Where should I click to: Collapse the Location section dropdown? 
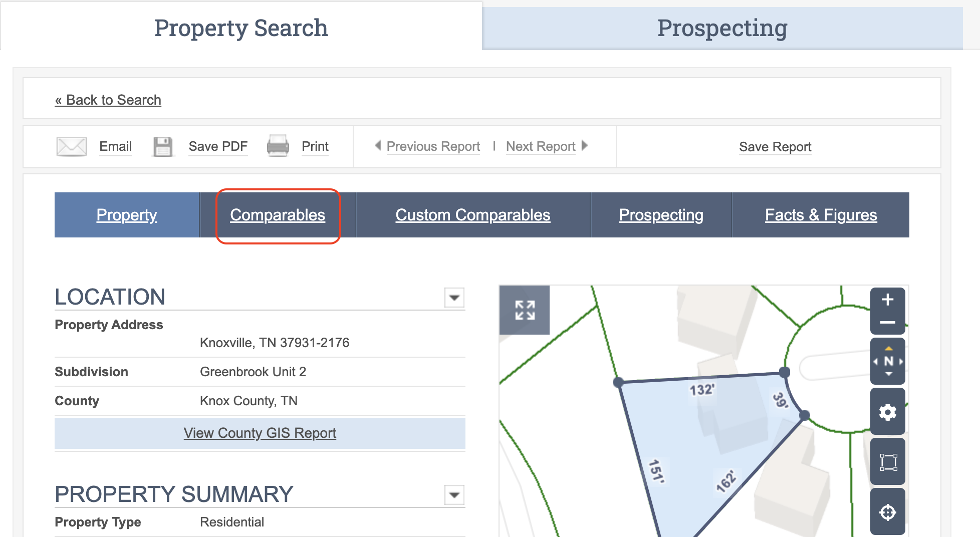454,298
